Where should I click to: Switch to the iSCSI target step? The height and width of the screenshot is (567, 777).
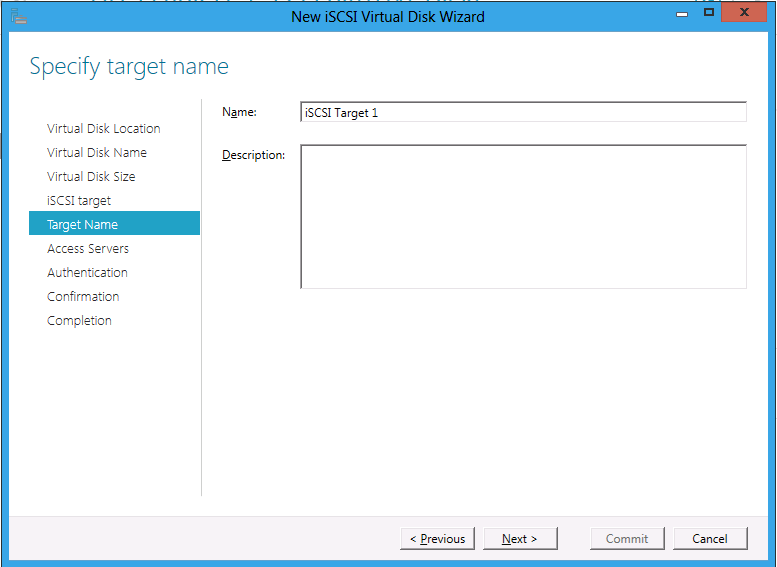tap(79, 201)
